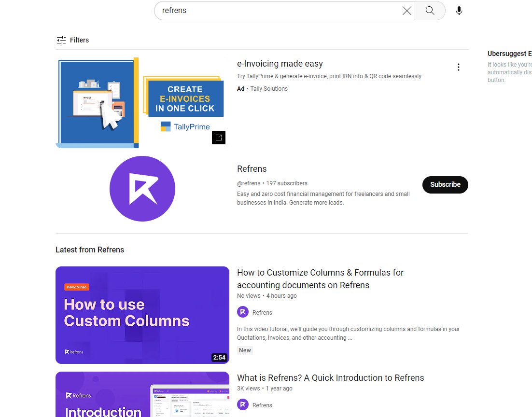Viewport: 532px width, 417px height.
Task: Open the Refrens channel title link
Action: pos(252,168)
